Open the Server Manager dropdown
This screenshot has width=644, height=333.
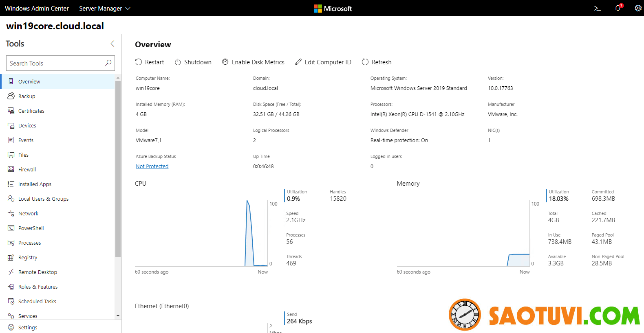pos(104,8)
